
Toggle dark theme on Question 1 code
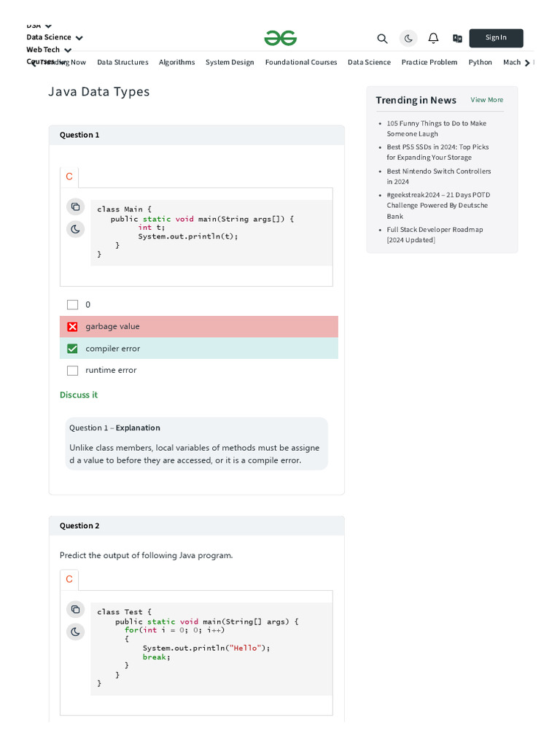click(75, 229)
